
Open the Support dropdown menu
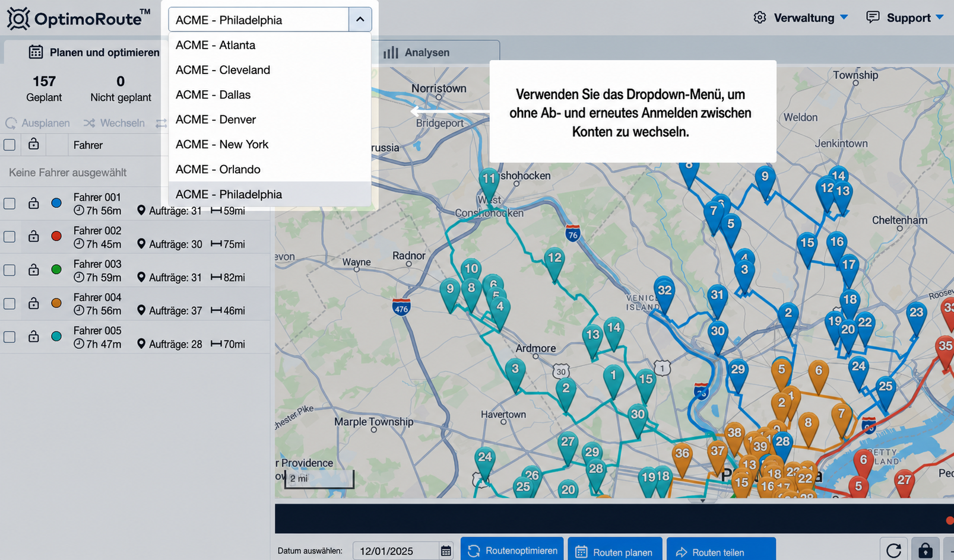point(915,18)
